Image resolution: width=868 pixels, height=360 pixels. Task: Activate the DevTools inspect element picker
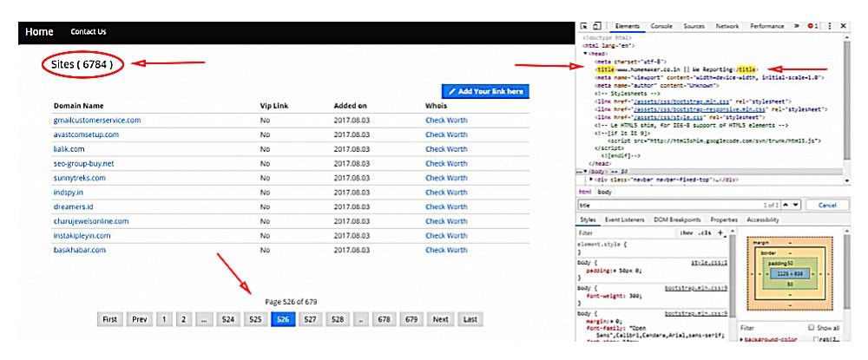(584, 26)
